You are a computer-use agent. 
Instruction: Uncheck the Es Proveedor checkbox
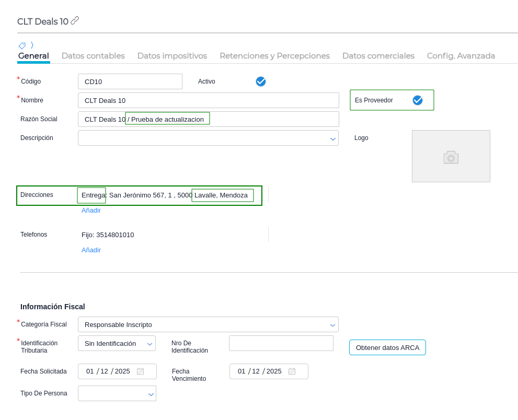pos(418,100)
